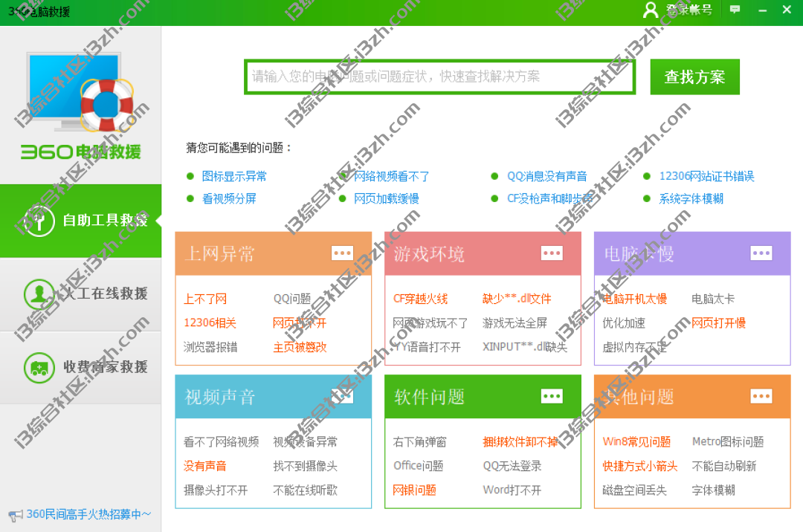This screenshot has width=803, height=532.
Task: Open Office问题 fix
Action: [x=418, y=466]
